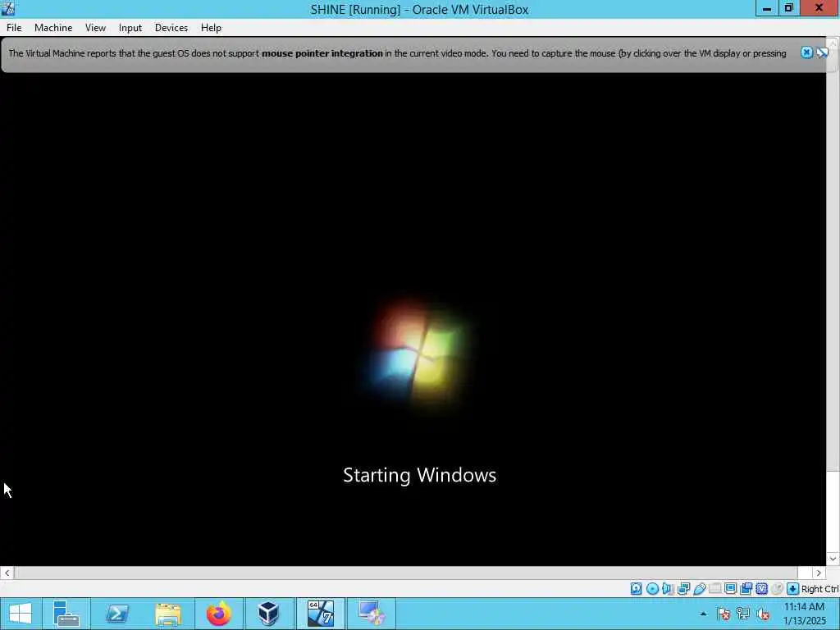The height and width of the screenshot is (630, 840).
Task: Minimize the VirtualBox window
Action: pos(767,8)
